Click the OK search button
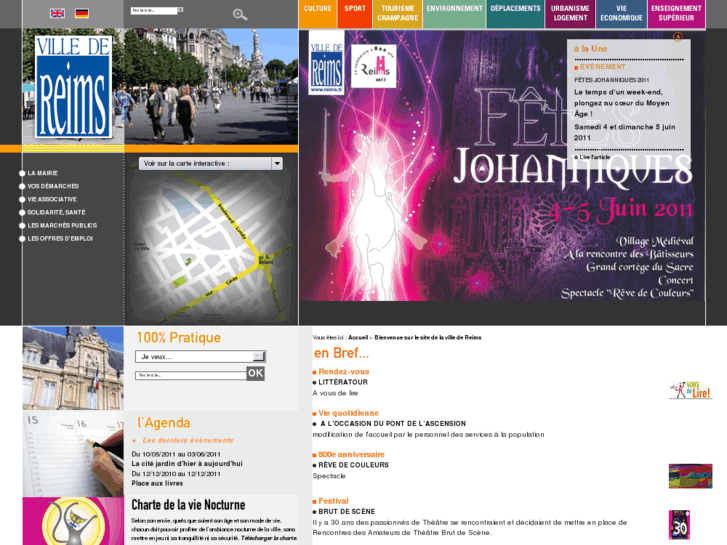 [255, 373]
